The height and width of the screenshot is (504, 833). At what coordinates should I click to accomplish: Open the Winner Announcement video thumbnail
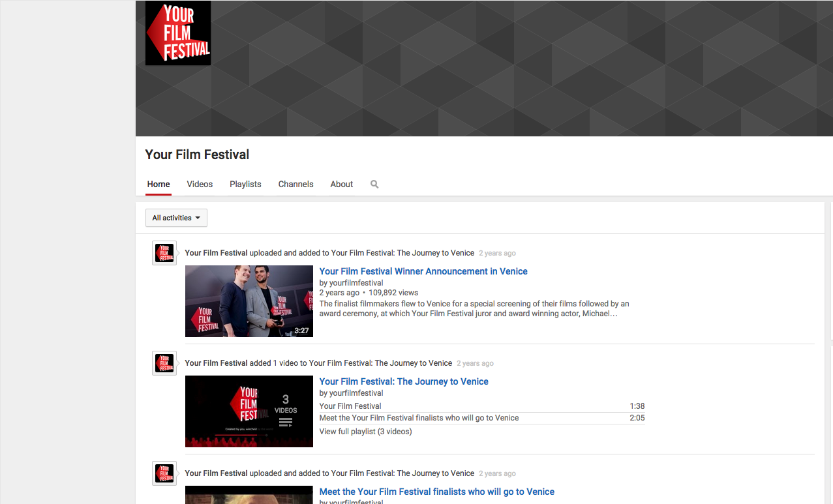(249, 301)
